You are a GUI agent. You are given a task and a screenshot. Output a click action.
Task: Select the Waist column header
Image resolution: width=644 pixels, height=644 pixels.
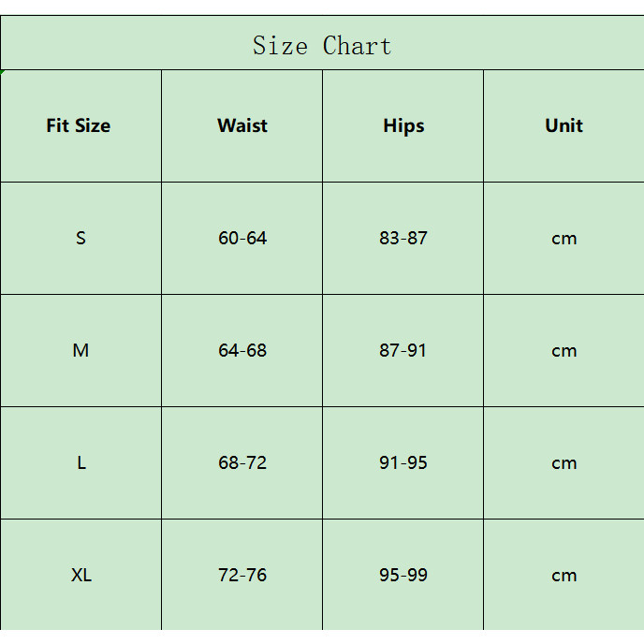click(x=242, y=125)
